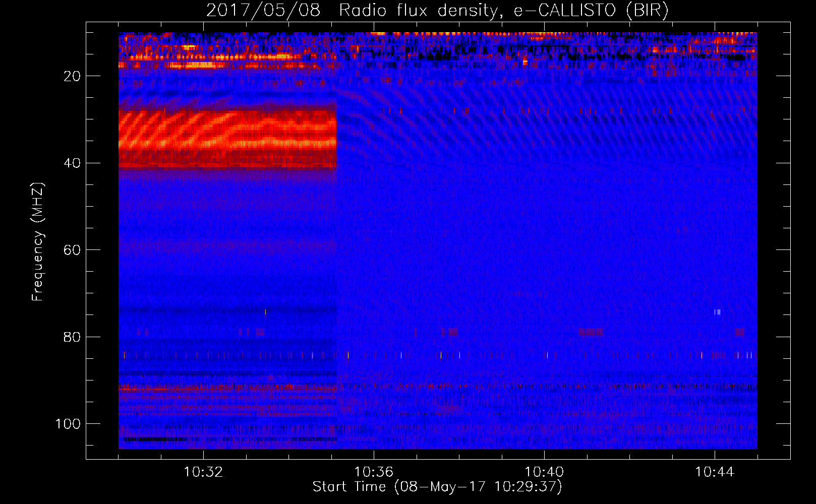This screenshot has width=816, height=504.
Task: Click the 40 frequency tick label
Action: point(72,163)
